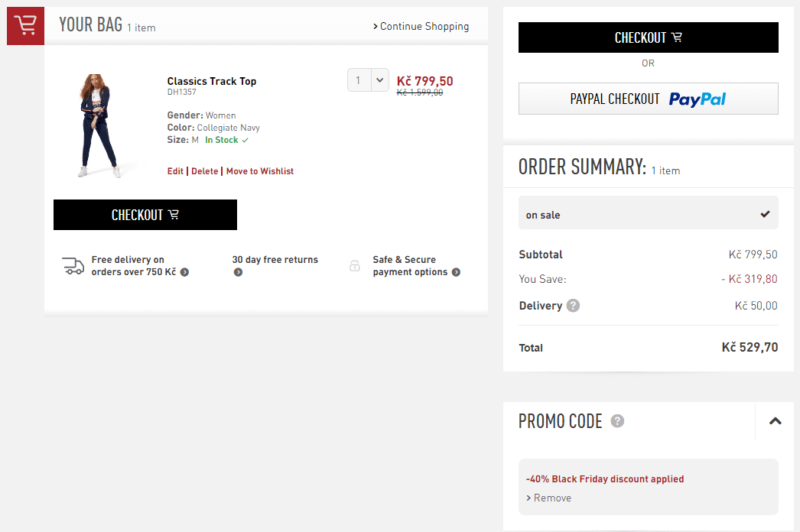Click the red shopping cart icon
Image resolution: width=800 pixels, height=532 pixels.
[x=25, y=26]
